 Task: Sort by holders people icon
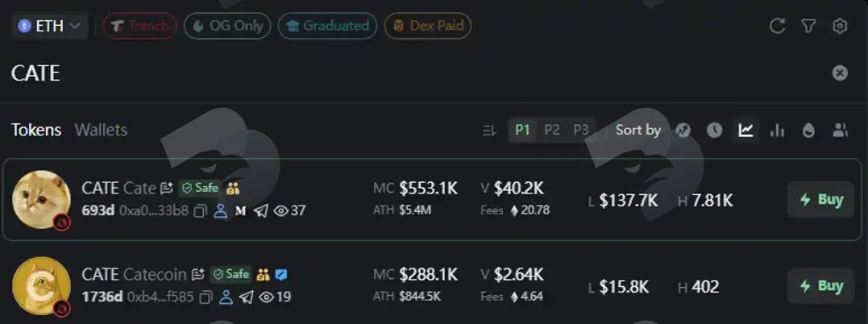click(x=841, y=130)
